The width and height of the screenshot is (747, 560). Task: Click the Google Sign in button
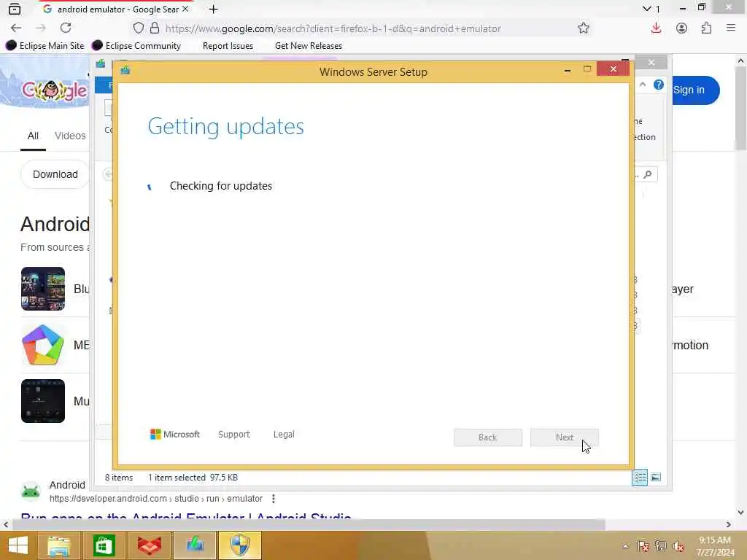click(695, 90)
